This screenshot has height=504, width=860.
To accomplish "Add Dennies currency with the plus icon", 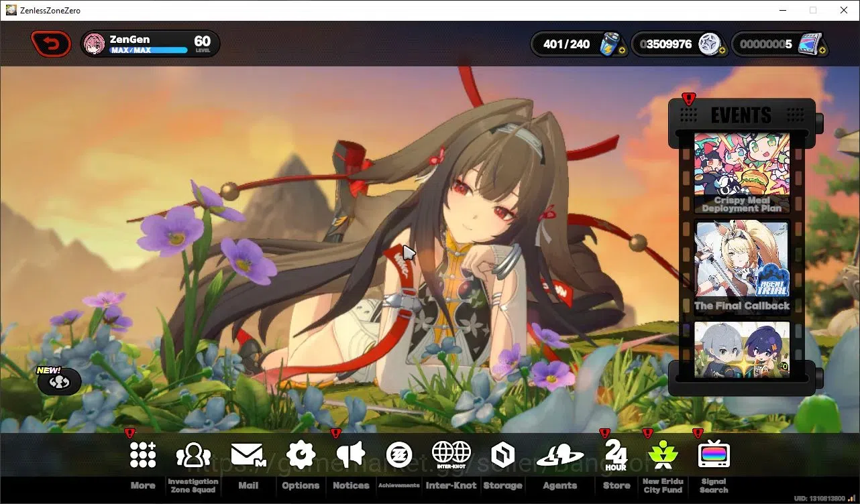I will coord(722,50).
